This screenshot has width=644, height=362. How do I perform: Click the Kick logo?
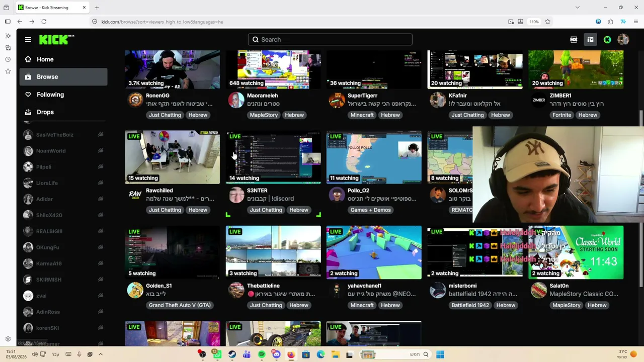pyautogui.click(x=56, y=40)
